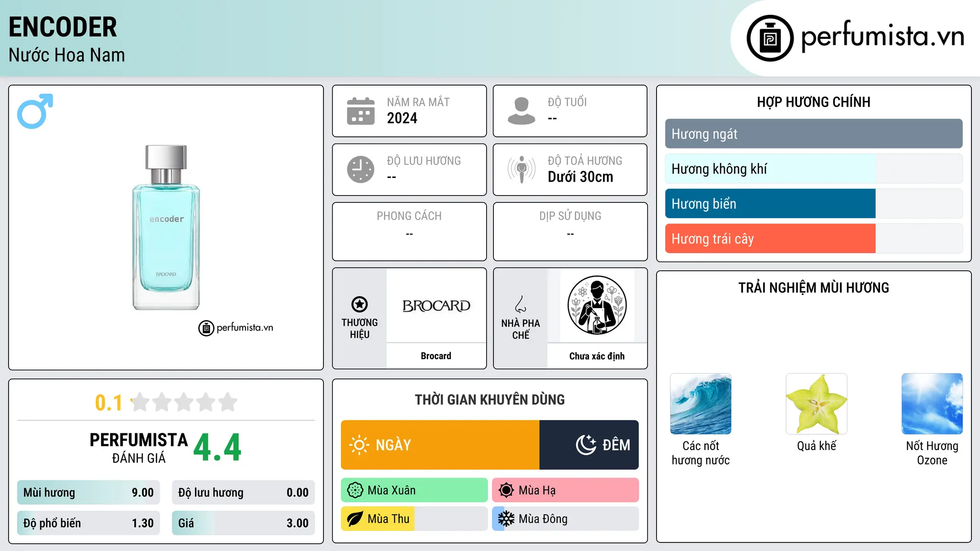
Task: Click the perfumer illustration avatar
Action: (x=597, y=305)
